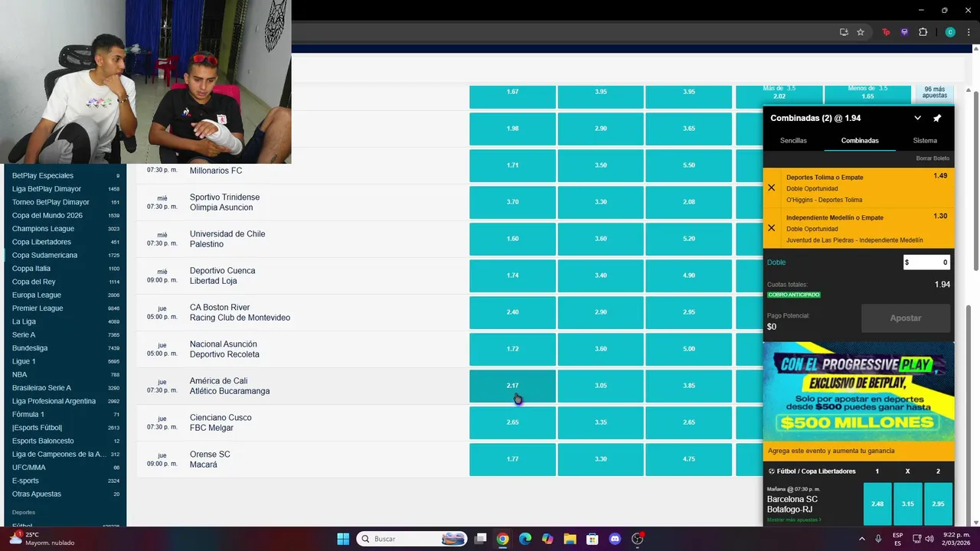Select 2.40 odds for CA Boston River

[x=512, y=312]
